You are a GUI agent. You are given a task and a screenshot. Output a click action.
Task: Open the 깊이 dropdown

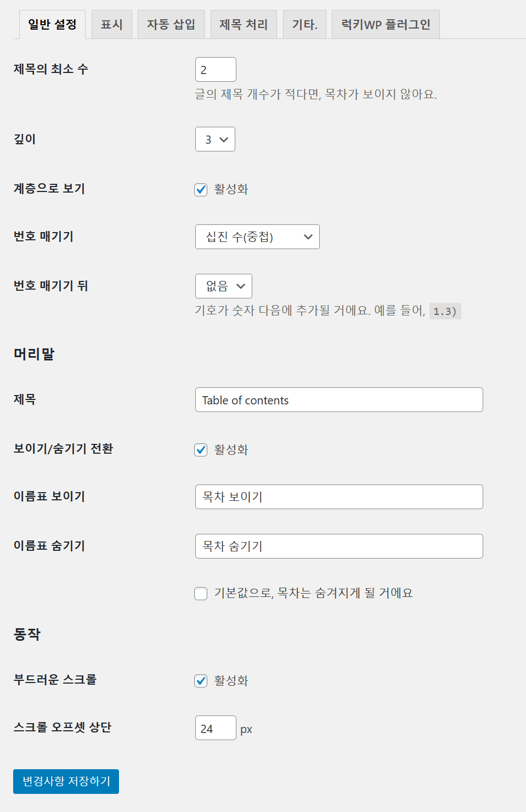[215, 139]
